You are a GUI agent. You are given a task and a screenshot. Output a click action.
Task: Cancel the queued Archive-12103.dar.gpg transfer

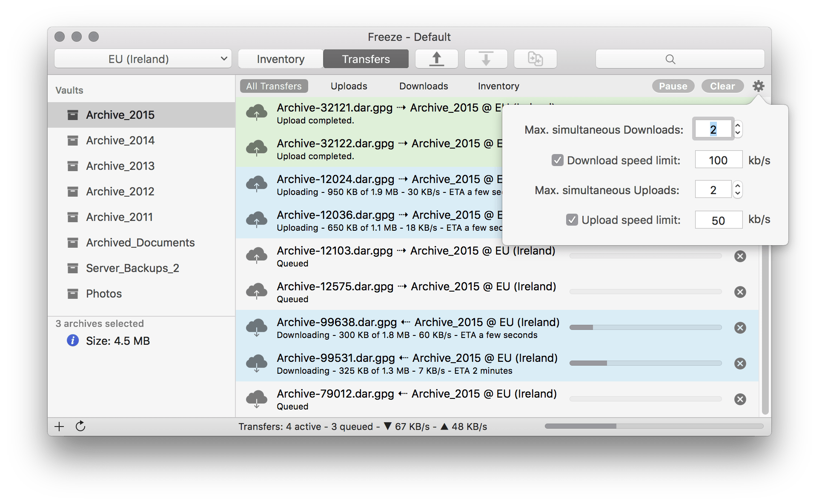click(740, 256)
